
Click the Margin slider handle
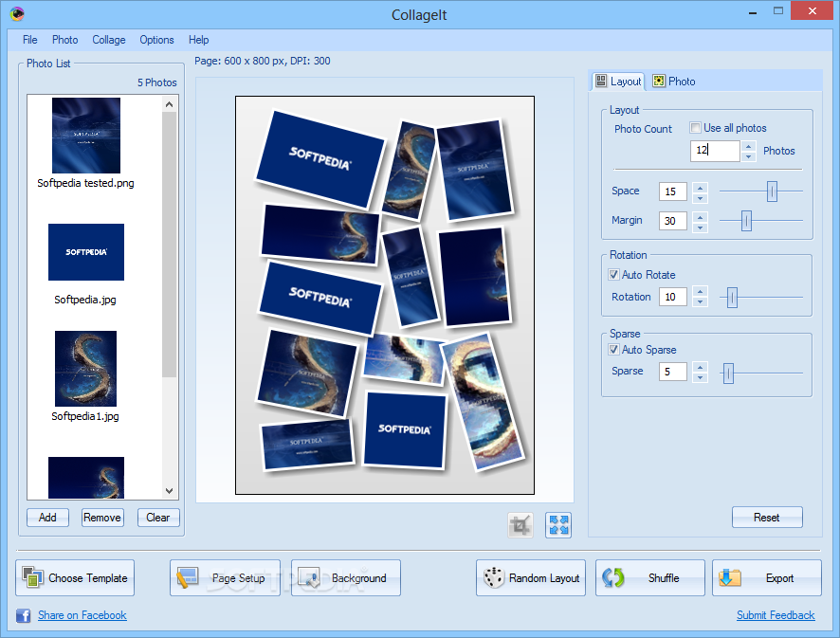pos(746,221)
